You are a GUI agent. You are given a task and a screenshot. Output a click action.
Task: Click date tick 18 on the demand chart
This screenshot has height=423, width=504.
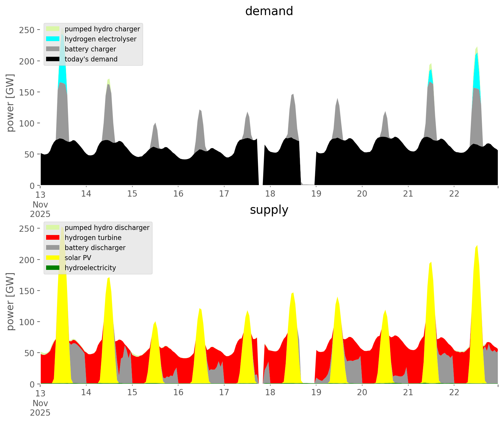pos(270,194)
